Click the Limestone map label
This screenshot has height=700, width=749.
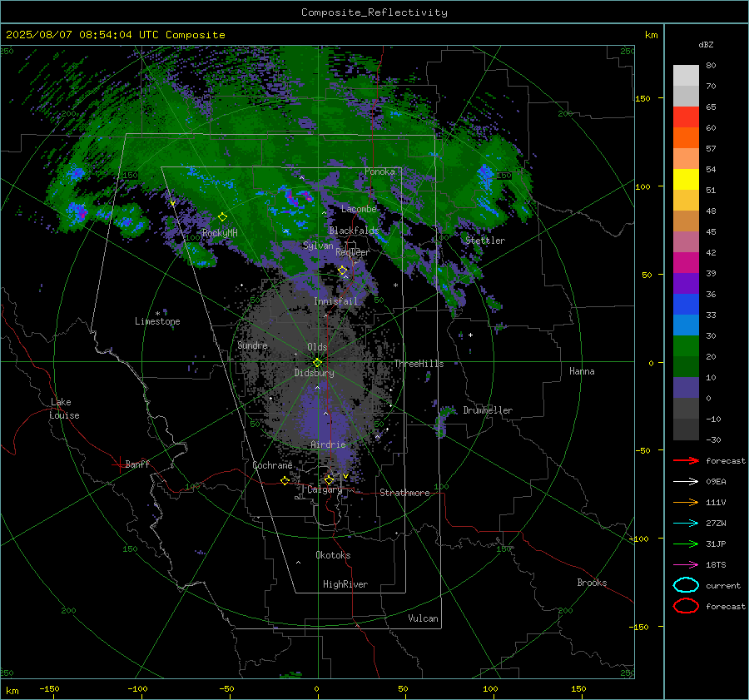coord(157,321)
